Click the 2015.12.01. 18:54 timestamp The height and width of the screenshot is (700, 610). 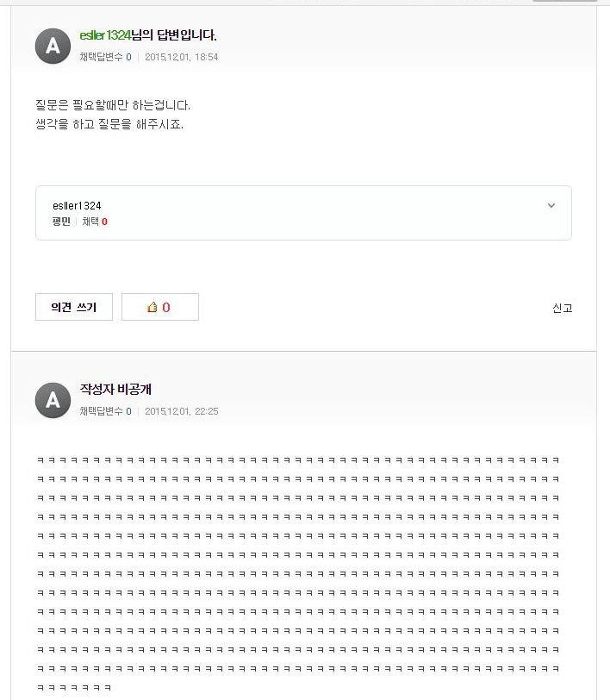181,57
